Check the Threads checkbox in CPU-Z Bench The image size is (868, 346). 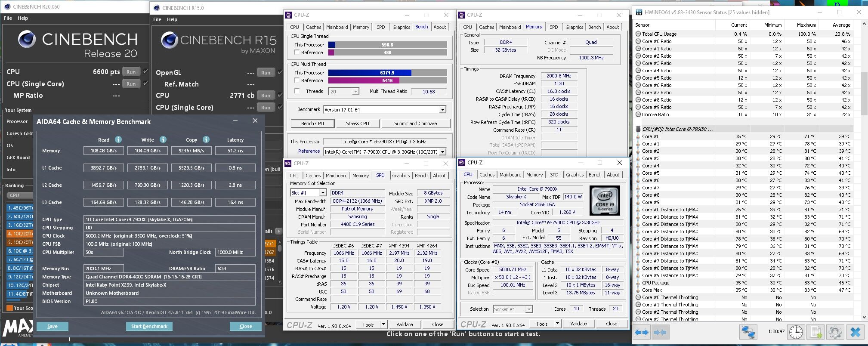tap(297, 91)
